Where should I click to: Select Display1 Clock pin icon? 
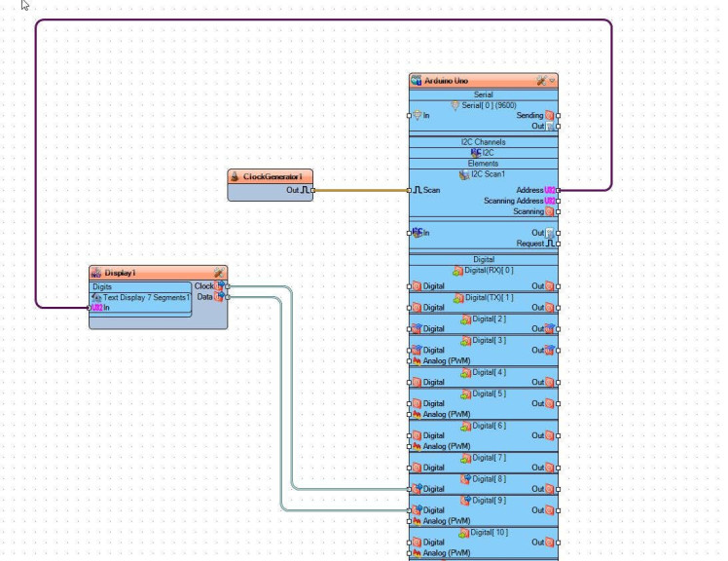pos(219,285)
